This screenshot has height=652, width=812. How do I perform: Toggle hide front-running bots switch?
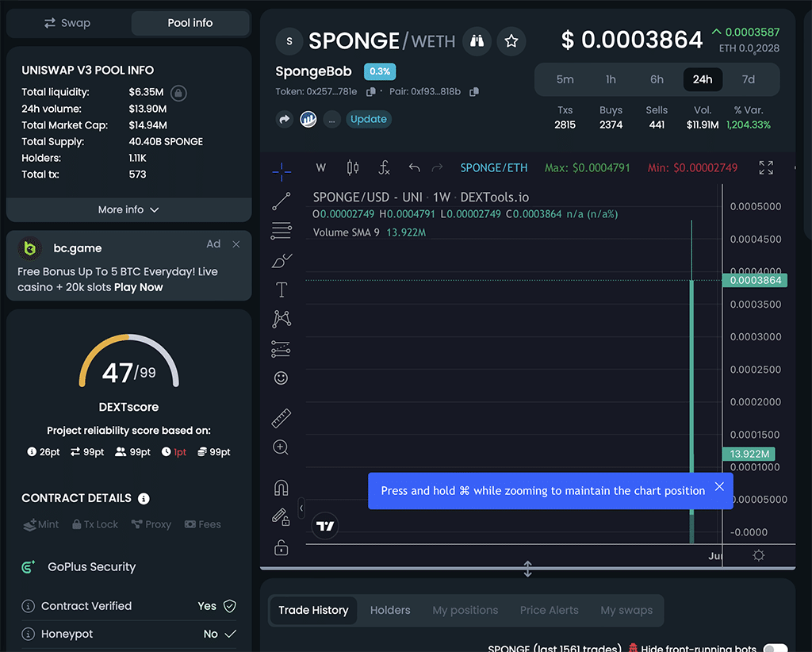coord(776,647)
